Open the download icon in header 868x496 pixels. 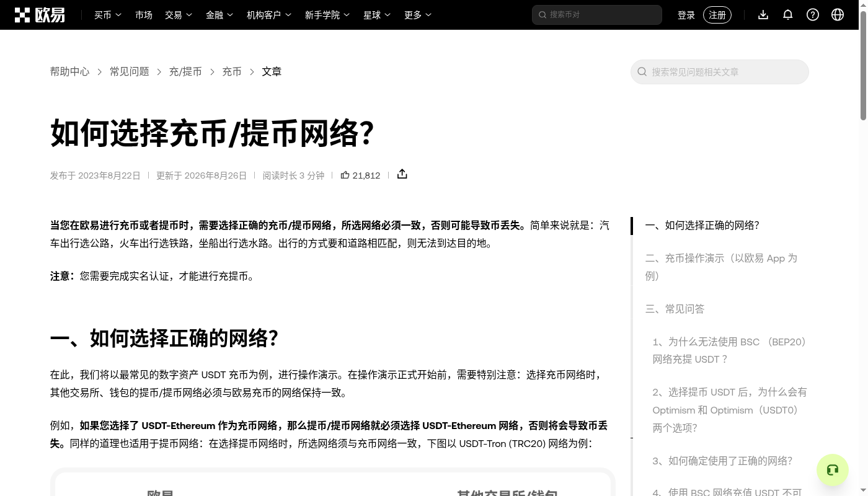pyautogui.click(x=763, y=15)
